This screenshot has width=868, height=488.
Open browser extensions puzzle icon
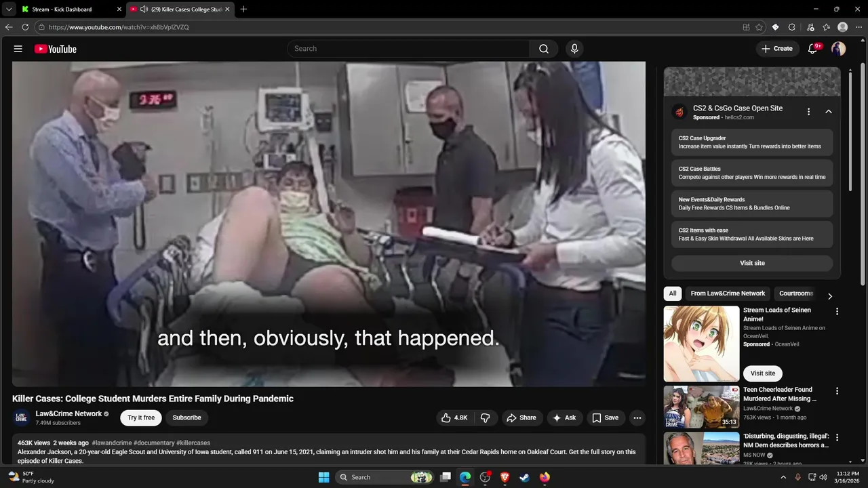point(792,27)
